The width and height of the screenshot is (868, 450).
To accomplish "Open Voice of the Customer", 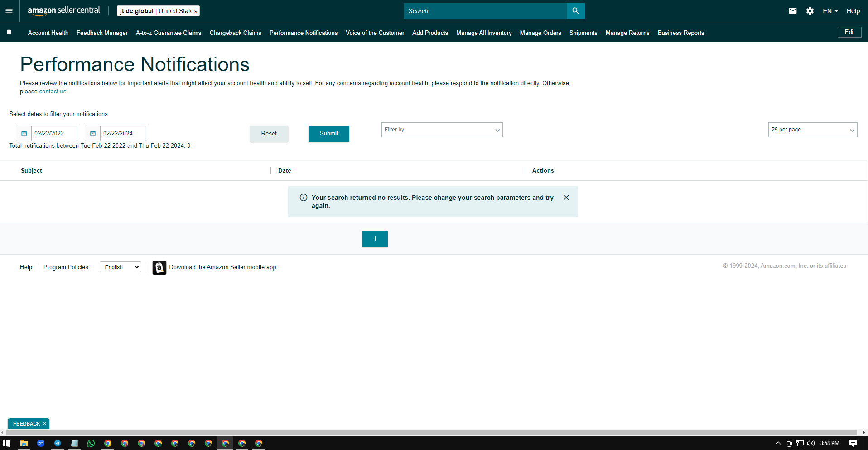I will pyautogui.click(x=375, y=33).
